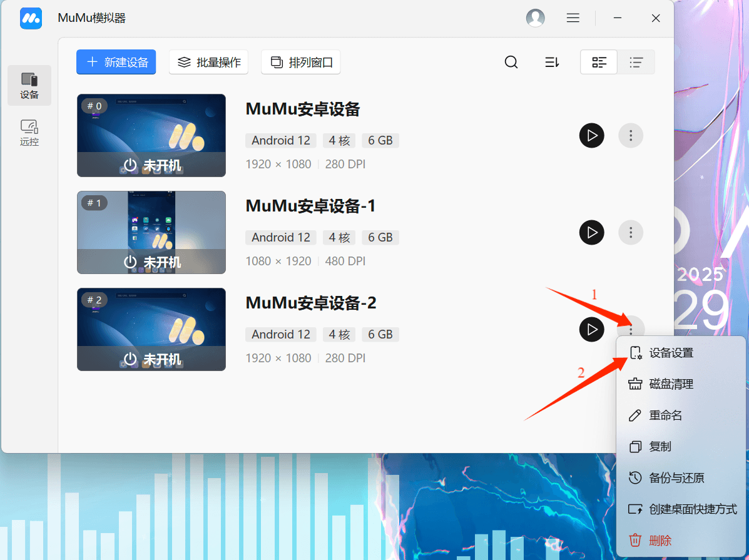Start the MuMu安卓设备-1 emulator

click(x=592, y=232)
